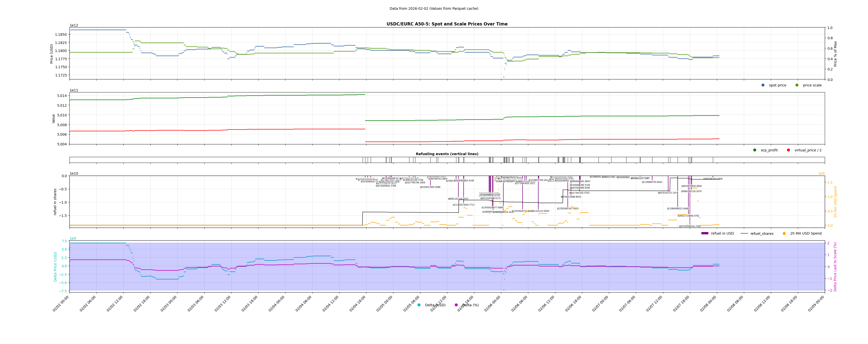Click the Price % of Max axis label
Viewport: 868px width, 344px height.
[x=835, y=53]
